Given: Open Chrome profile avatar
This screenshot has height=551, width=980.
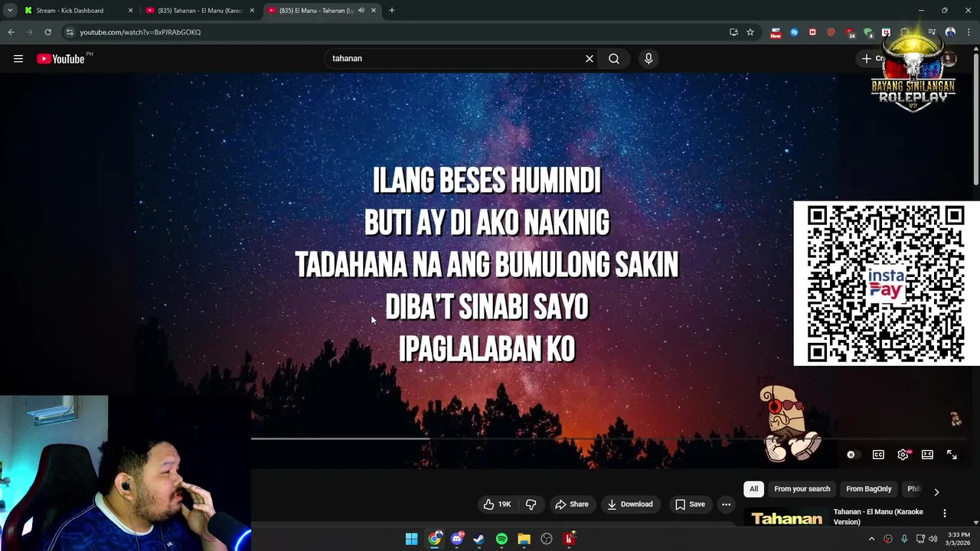Looking at the screenshot, I should click(950, 32).
